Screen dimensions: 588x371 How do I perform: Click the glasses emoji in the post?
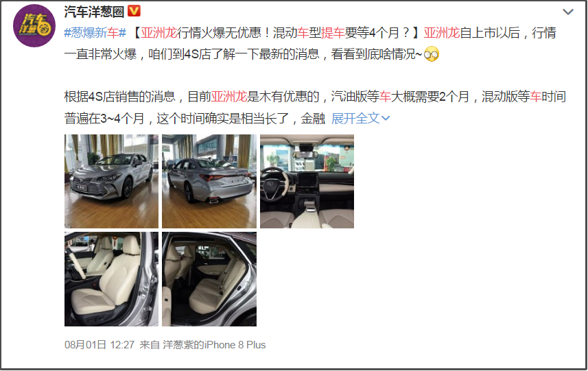click(432, 54)
